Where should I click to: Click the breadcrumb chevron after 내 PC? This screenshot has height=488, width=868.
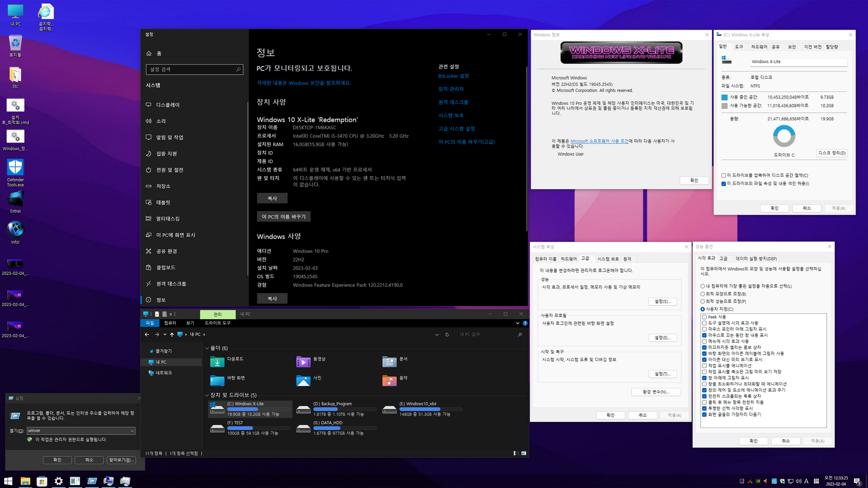[x=204, y=335]
